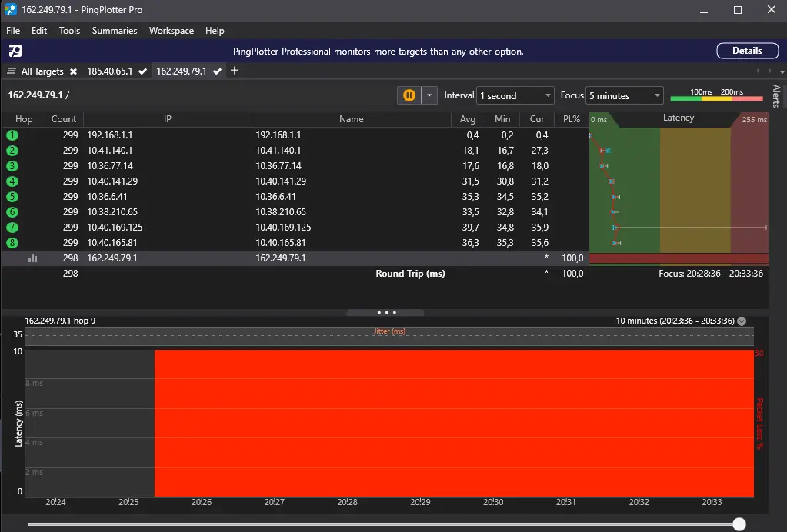Screen dimensions: 787x532
Task: Click the Details button
Action: click(x=747, y=51)
